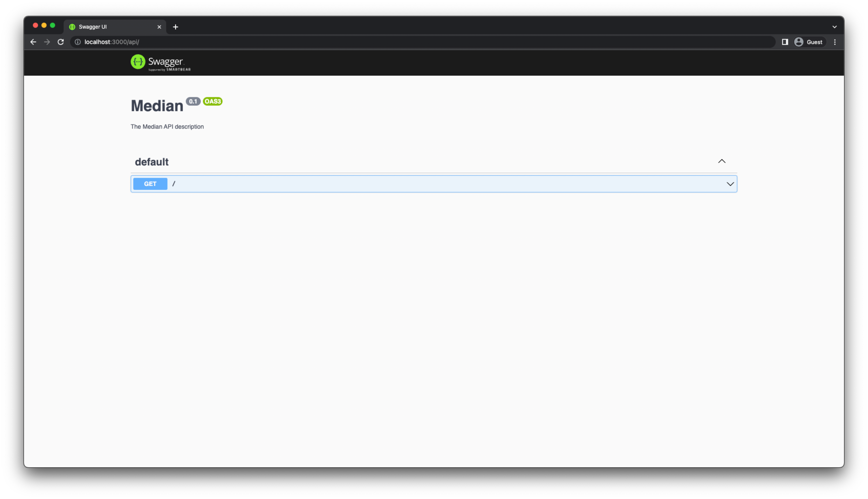Click the browser forward arrow
The height and width of the screenshot is (499, 868).
pos(47,42)
